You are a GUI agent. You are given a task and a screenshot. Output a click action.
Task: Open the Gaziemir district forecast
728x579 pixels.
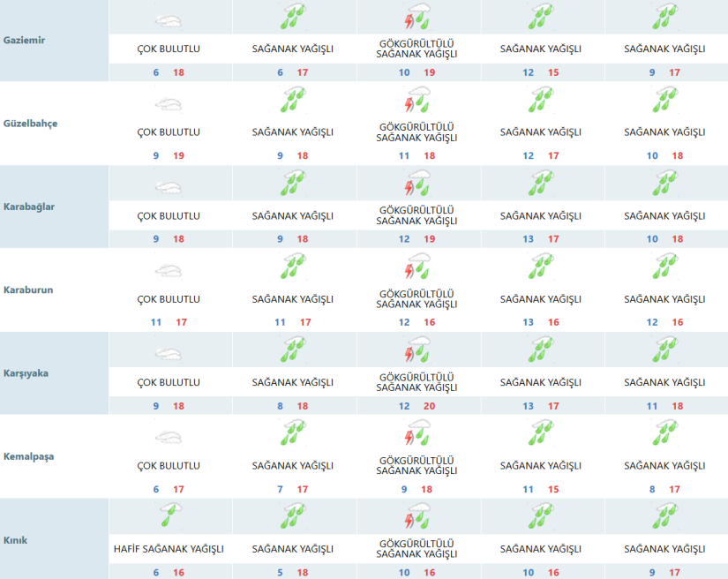pos(26,41)
